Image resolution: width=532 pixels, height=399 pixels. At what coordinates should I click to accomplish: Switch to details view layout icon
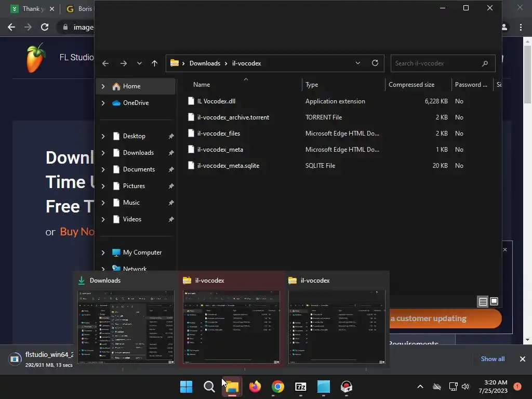coord(483,301)
